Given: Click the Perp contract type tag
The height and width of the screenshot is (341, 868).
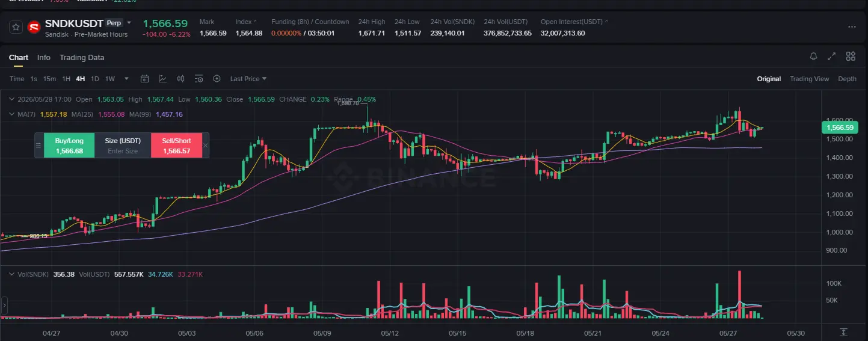Looking at the screenshot, I should pos(114,23).
